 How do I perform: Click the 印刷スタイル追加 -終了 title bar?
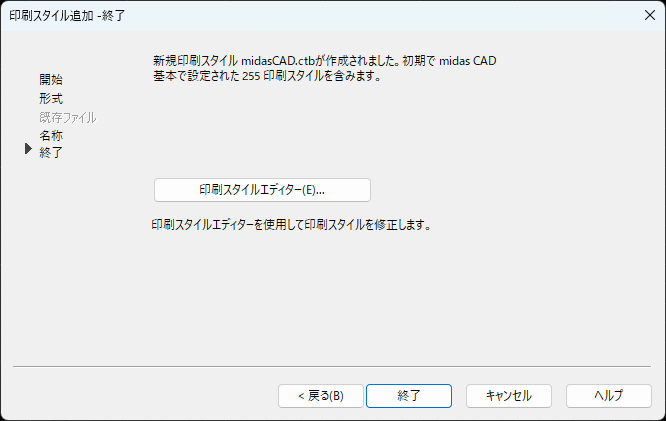pos(67,16)
